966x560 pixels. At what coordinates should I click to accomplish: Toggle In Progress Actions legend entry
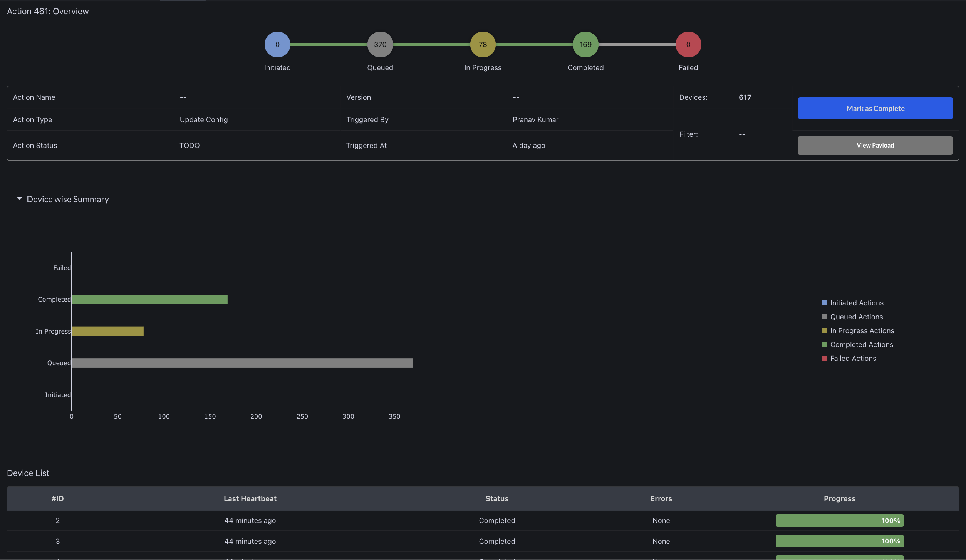[862, 330]
